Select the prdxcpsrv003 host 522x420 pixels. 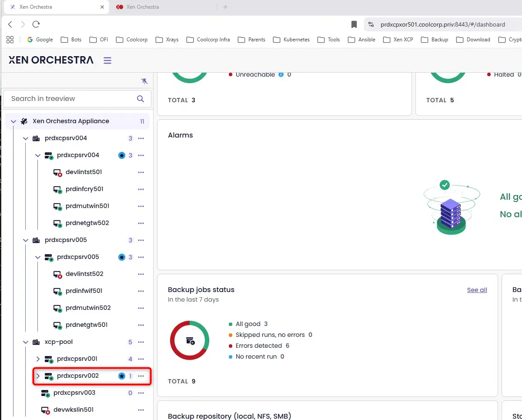(74, 393)
